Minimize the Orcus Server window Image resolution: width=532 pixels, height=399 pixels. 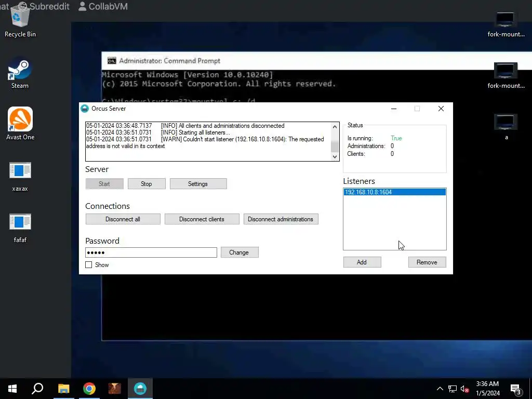point(394,109)
